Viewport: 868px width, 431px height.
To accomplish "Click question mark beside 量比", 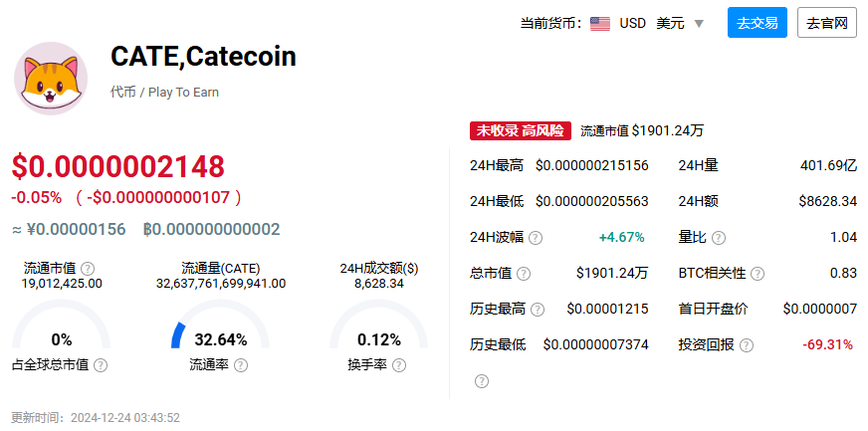I will (x=719, y=238).
